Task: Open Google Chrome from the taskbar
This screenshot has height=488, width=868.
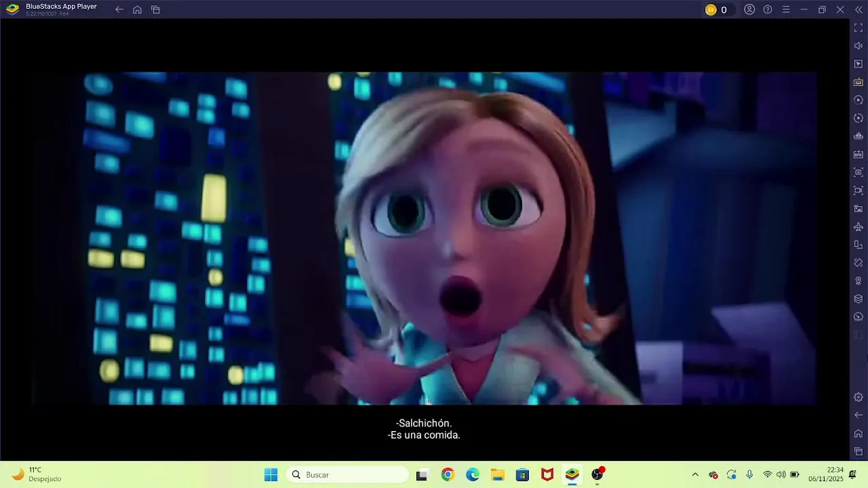Action: (x=448, y=474)
